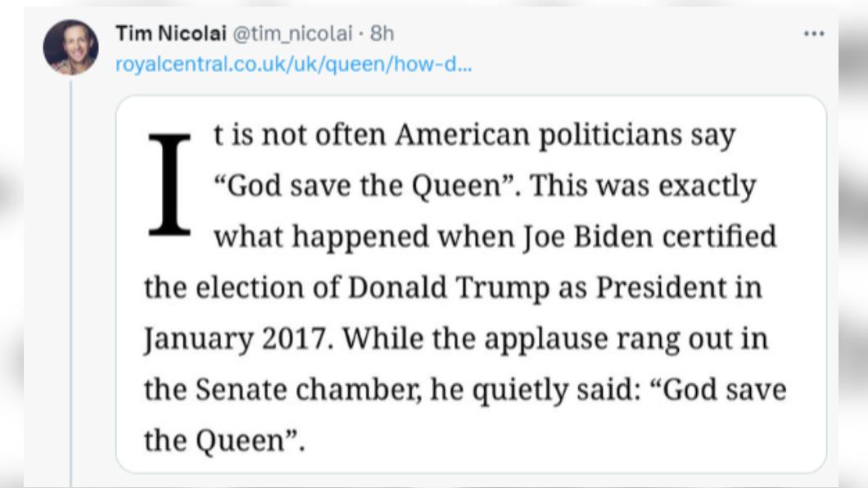
Task: Click "Donald Trump" in the excerpt
Action: 449,288
